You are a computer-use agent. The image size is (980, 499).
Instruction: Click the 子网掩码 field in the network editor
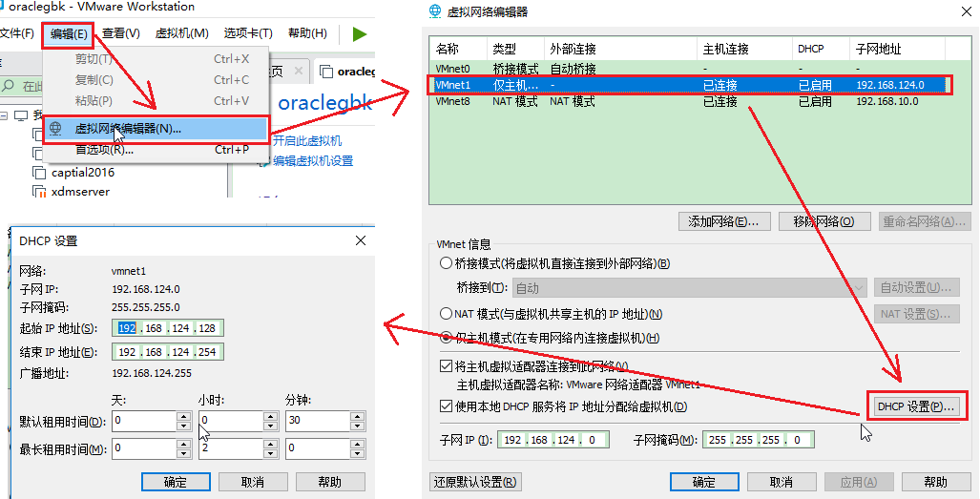click(758, 440)
